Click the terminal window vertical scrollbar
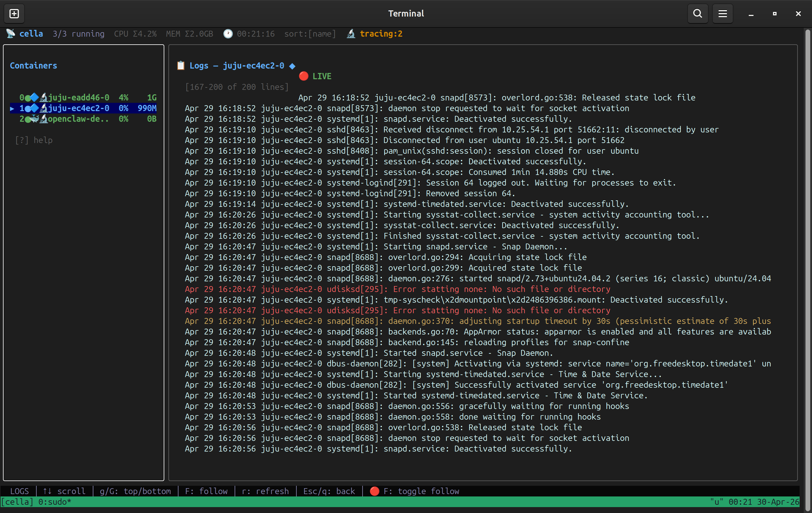This screenshot has height=513, width=812. click(808, 270)
